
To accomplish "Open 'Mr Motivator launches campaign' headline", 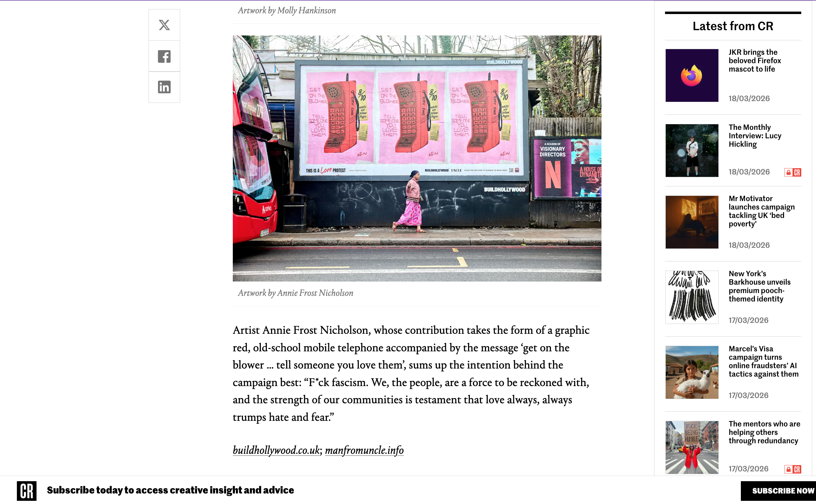I will (x=762, y=211).
